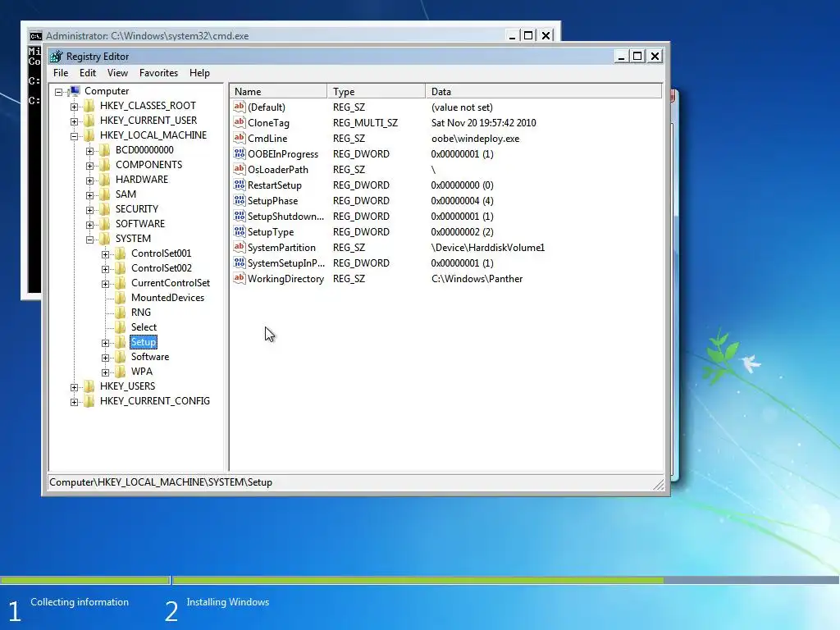Click the string icon beside CloneTag
This screenshot has width=840, height=630.
pyautogui.click(x=240, y=123)
